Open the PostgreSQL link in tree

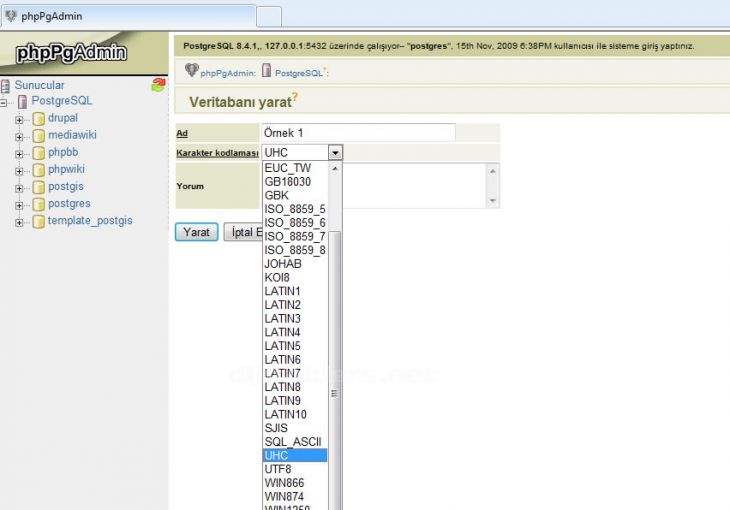point(62,101)
